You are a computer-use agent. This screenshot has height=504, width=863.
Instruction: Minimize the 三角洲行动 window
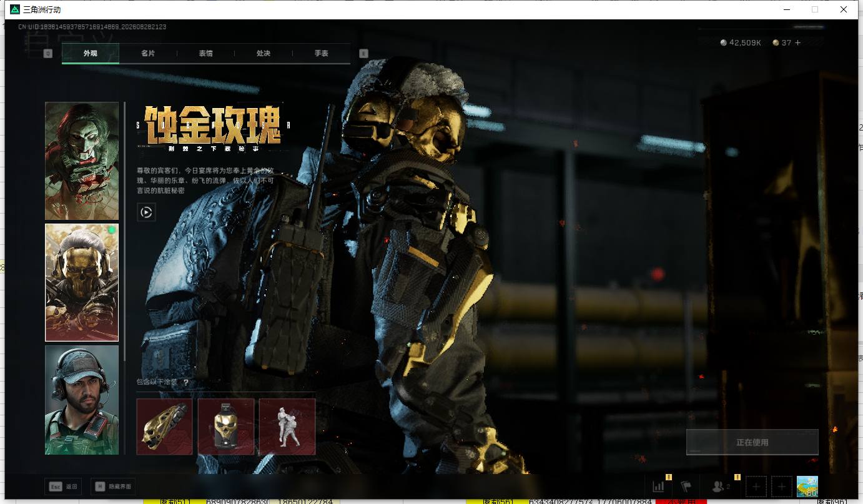tap(786, 9)
